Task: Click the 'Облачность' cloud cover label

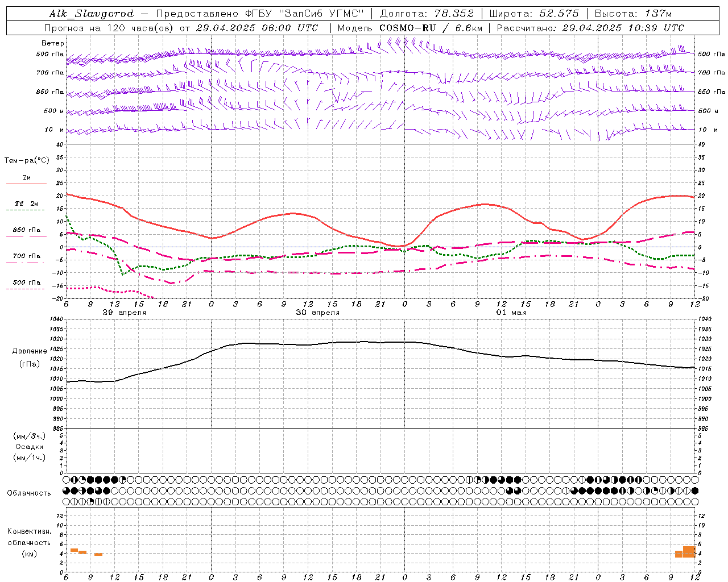Action: coord(29,493)
